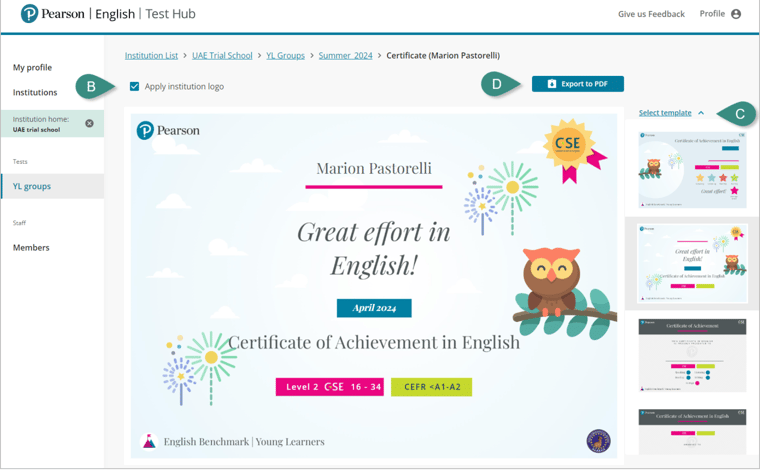Click the Give us Feedback link
This screenshot has height=470, width=760.
coord(651,14)
